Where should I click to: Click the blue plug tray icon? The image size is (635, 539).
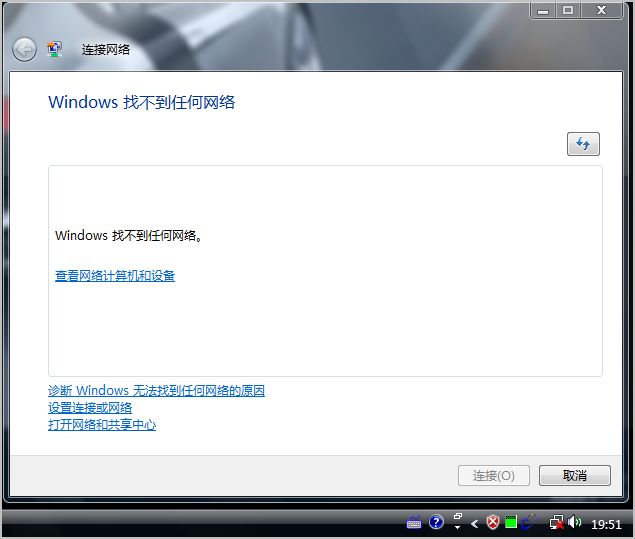pos(529,522)
